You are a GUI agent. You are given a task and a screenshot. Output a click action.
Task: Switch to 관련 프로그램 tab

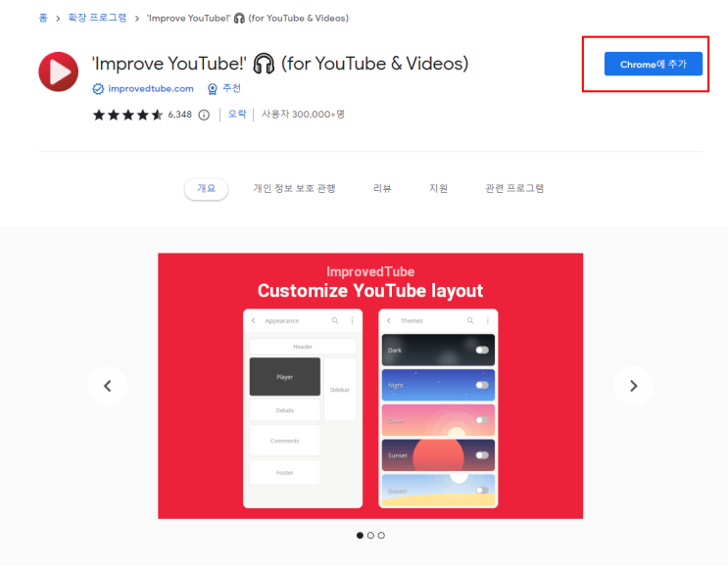point(514,188)
